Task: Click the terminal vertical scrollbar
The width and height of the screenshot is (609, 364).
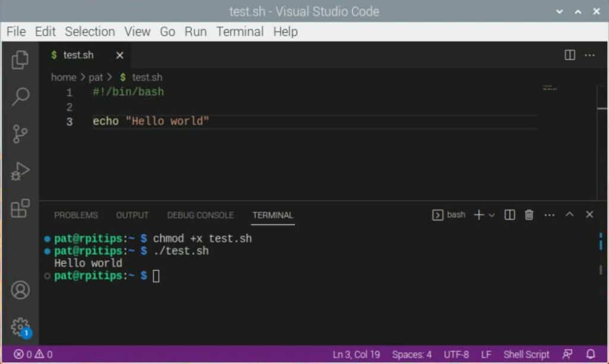Action: coord(601,254)
